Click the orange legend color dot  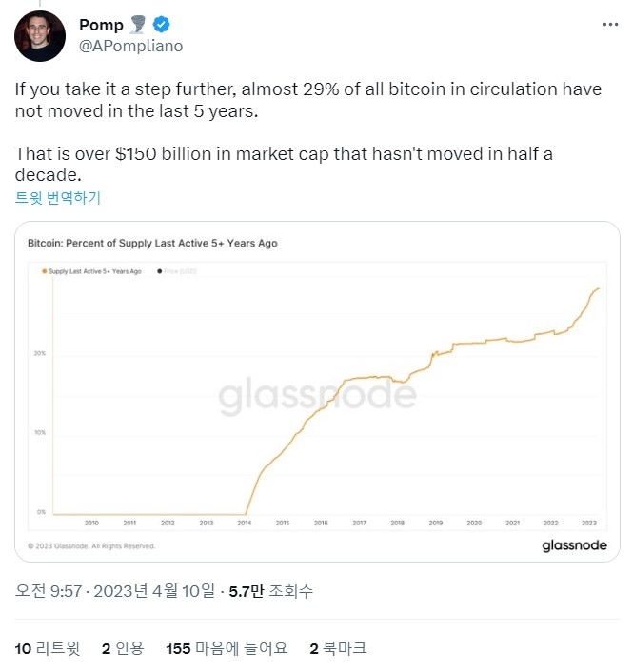pos(44,271)
